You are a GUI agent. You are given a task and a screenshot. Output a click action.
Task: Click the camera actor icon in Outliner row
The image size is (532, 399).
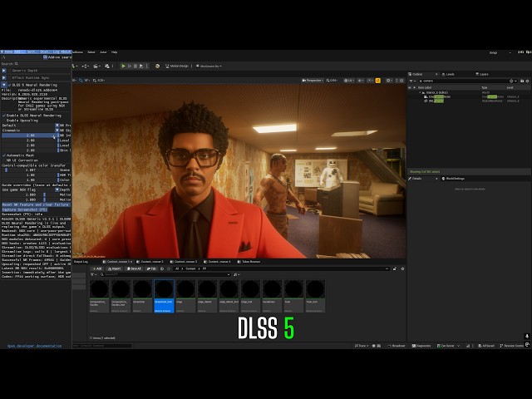426,96
